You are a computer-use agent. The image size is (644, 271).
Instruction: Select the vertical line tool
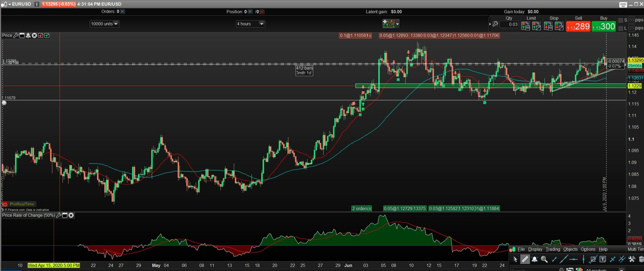coord(583,259)
